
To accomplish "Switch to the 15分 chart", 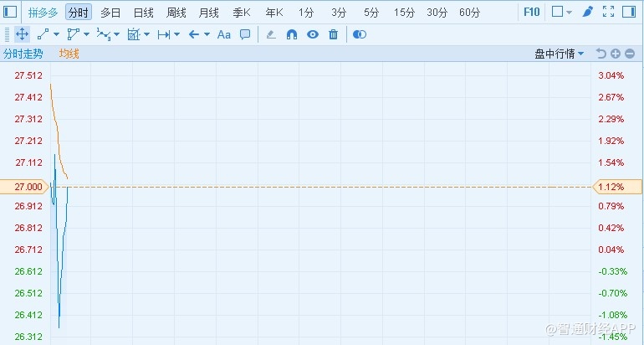I will coord(404,13).
